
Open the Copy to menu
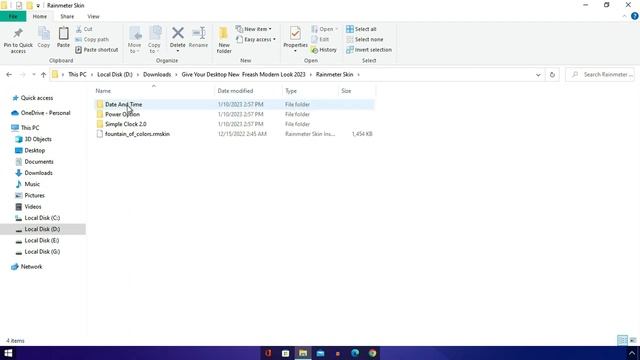[154, 40]
